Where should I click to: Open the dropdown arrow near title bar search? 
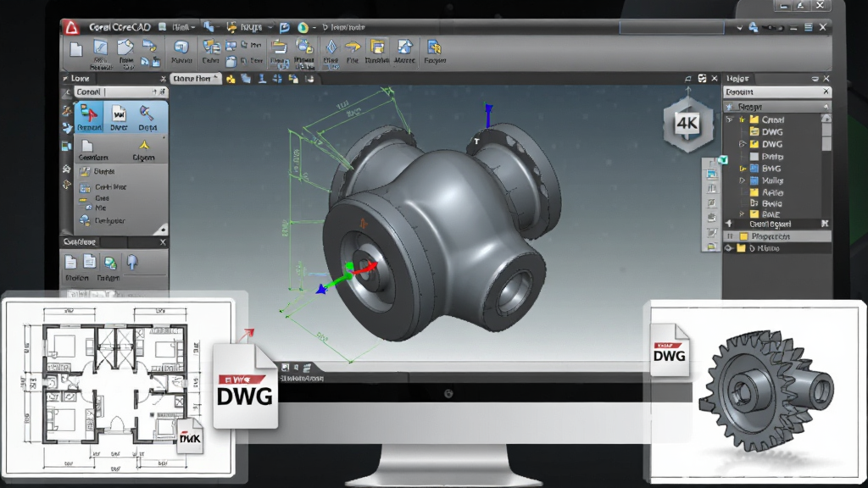coord(739,28)
